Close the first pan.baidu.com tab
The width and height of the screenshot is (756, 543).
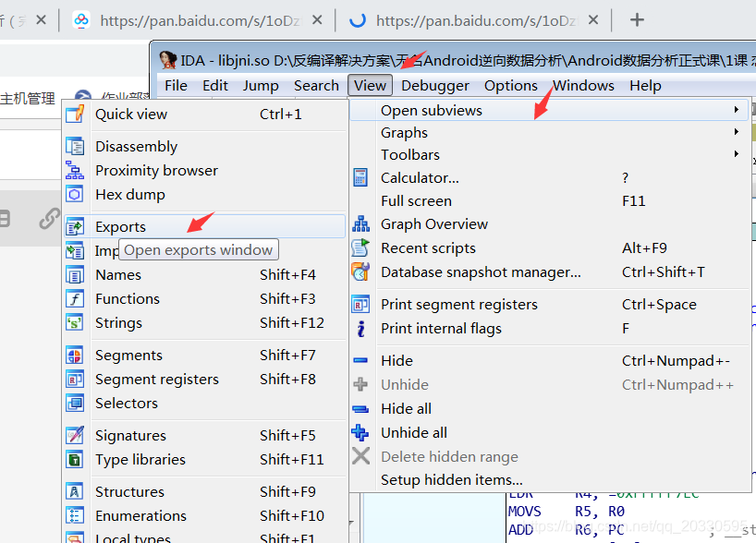pos(317,20)
